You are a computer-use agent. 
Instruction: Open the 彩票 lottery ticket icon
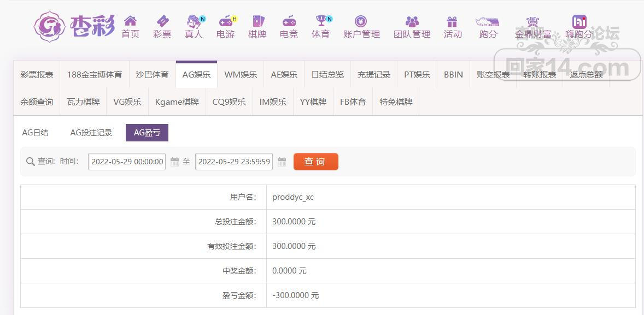[162, 21]
